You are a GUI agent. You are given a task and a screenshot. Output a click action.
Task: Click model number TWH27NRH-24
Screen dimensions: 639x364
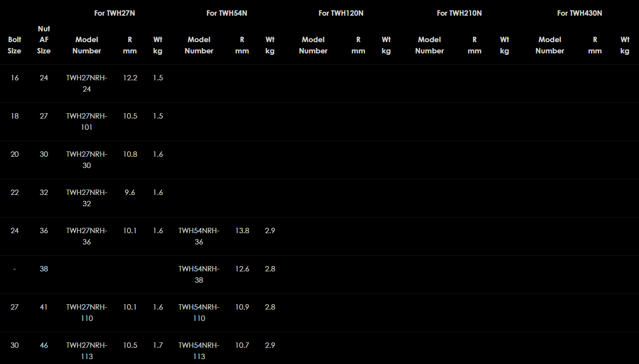(87, 83)
